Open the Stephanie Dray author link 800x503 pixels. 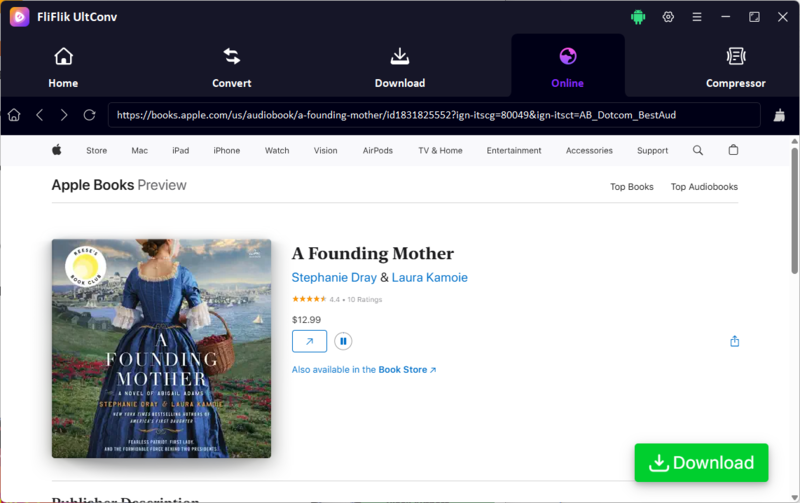coord(334,278)
